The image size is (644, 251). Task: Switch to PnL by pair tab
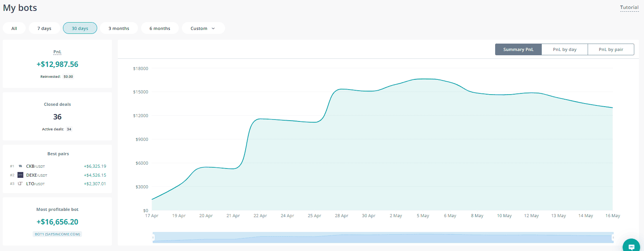[x=611, y=49]
